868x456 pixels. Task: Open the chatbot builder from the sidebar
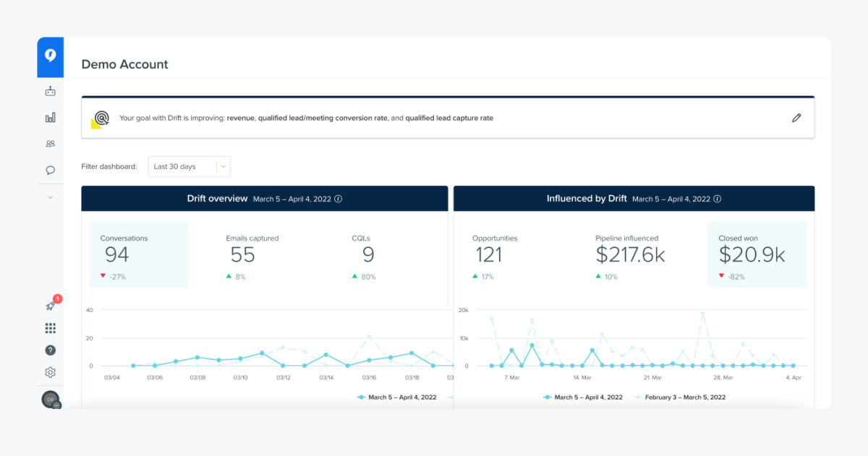pyautogui.click(x=50, y=91)
